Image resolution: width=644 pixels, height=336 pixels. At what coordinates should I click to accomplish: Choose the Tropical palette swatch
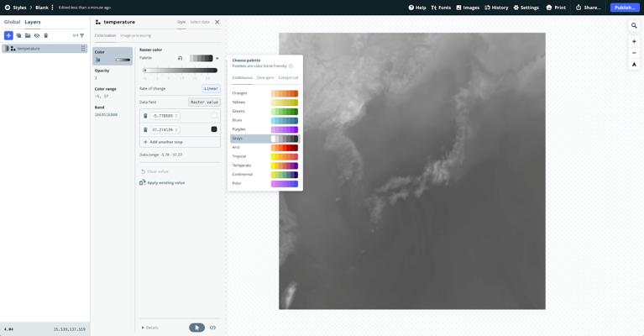pyautogui.click(x=284, y=156)
